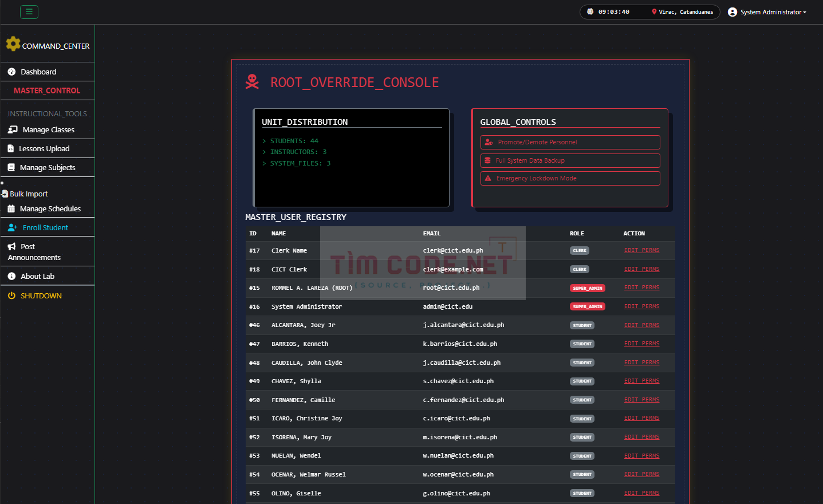
Task: Start Full System Data Backup
Action: 570,160
